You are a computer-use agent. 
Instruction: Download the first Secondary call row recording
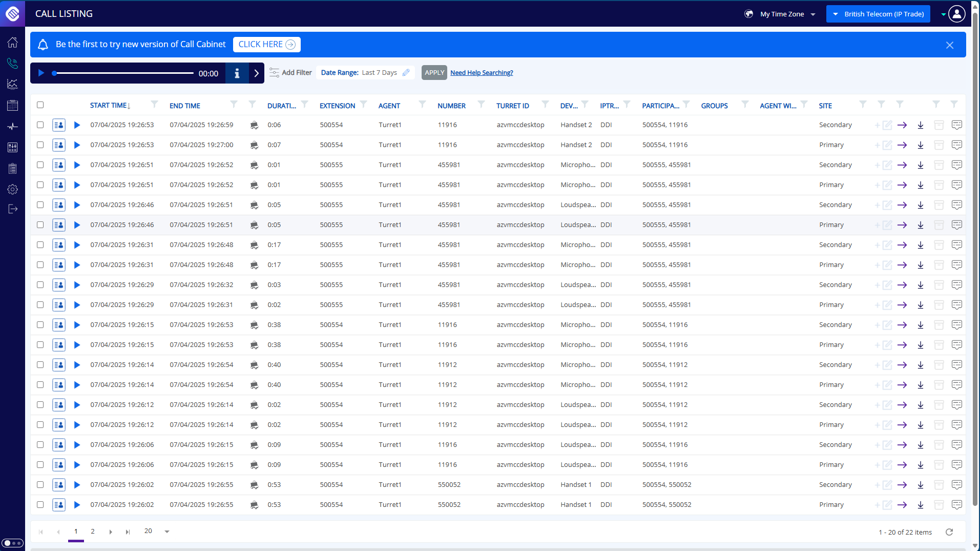(921, 125)
